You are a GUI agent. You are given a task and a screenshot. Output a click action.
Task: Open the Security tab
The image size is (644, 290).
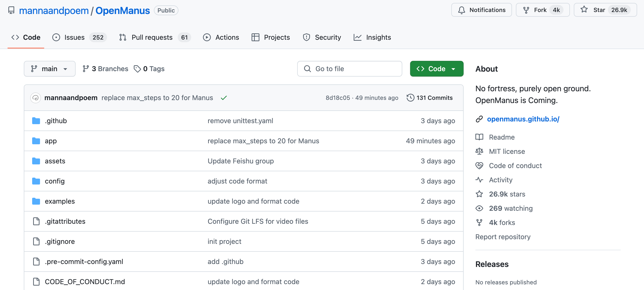pyautogui.click(x=322, y=37)
